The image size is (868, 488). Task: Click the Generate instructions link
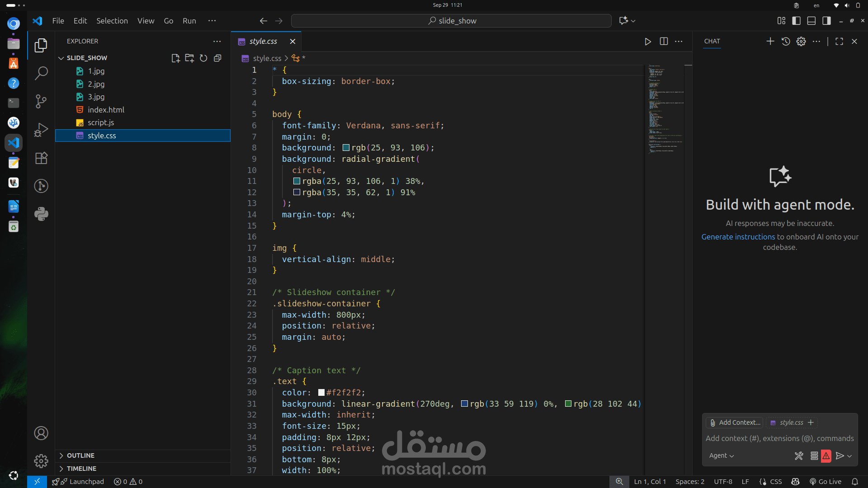(x=738, y=237)
